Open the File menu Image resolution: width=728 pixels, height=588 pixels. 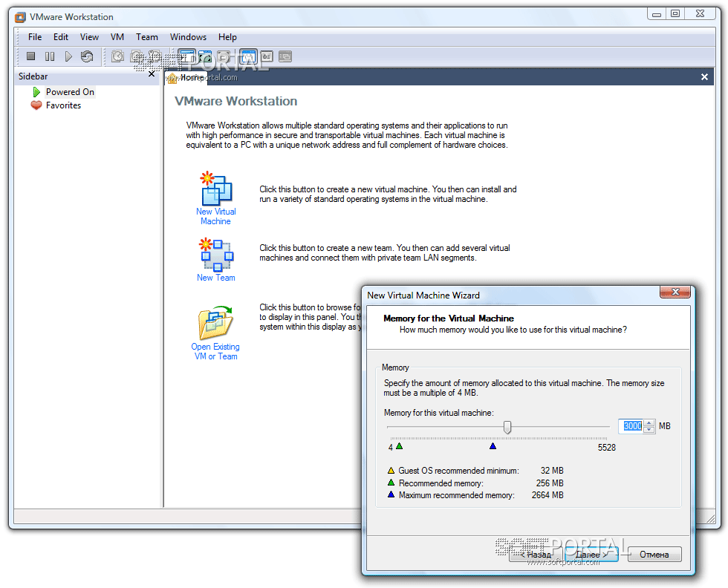[x=35, y=37]
